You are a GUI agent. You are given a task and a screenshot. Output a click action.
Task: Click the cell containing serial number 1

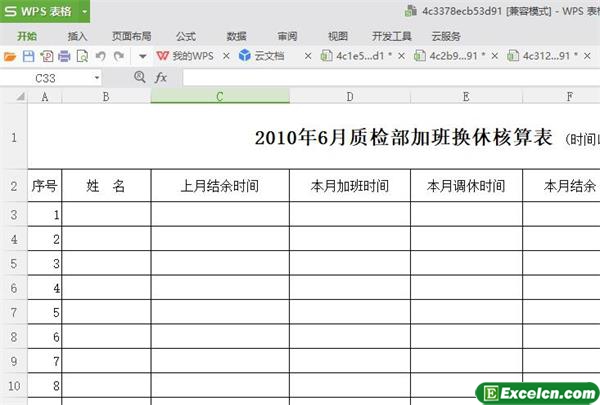pos(45,214)
